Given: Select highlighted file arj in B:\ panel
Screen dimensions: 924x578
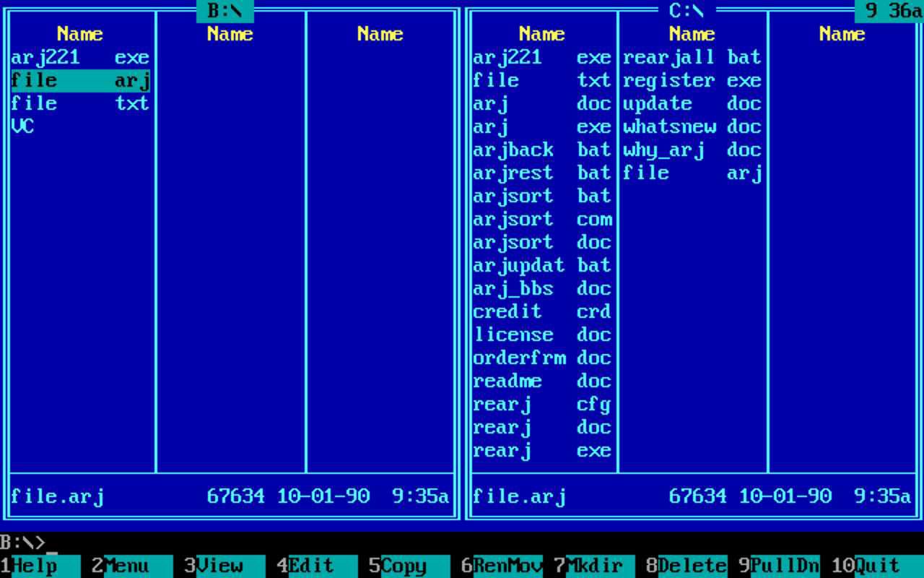Looking at the screenshot, I should tap(80, 80).
